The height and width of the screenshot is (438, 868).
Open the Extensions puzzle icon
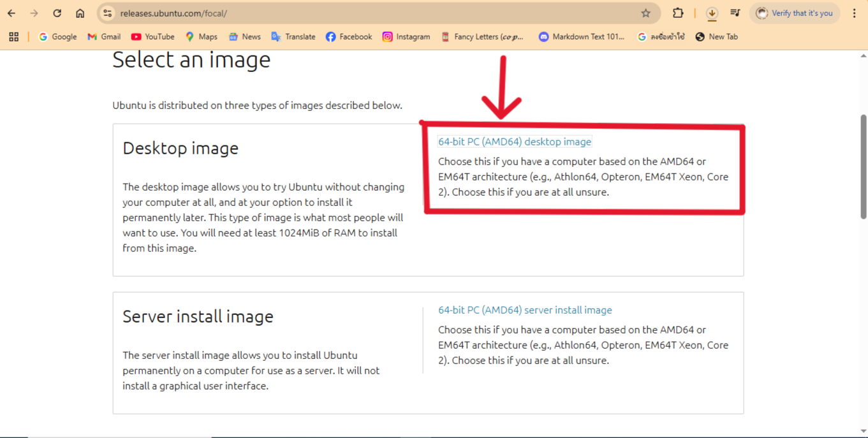click(677, 13)
